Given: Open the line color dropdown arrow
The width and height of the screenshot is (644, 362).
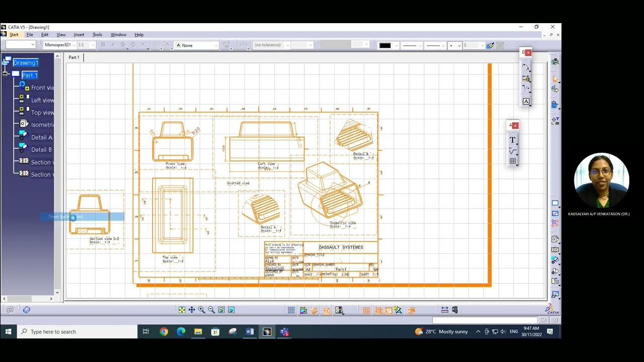Looking at the screenshot, I should (396, 45).
